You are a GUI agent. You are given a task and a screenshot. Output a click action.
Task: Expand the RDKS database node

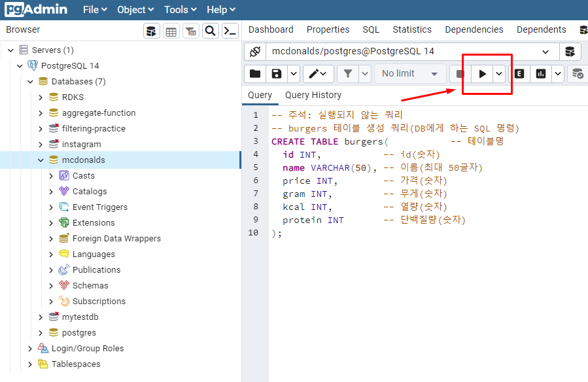click(41, 97)
